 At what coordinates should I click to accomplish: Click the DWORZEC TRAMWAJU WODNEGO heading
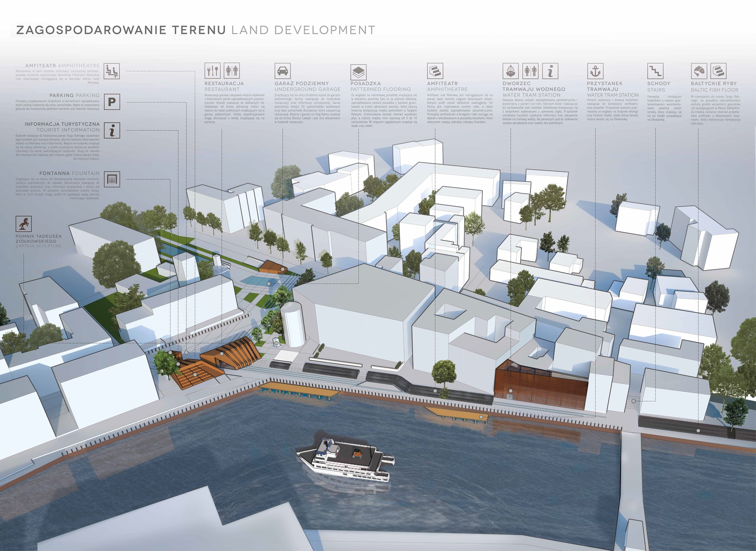(x=534, y=87)
